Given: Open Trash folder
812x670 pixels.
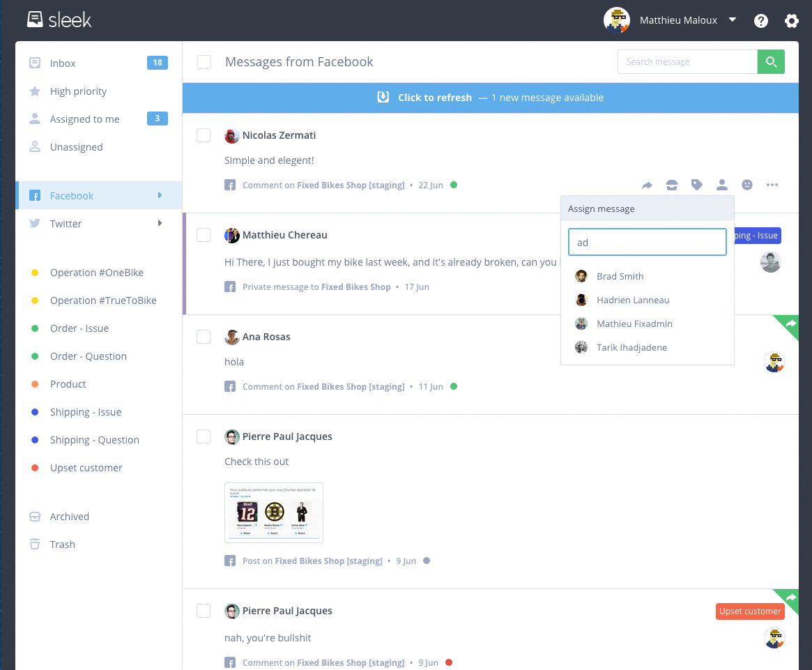Looking at the screenshot, I should tap(98, 545).
